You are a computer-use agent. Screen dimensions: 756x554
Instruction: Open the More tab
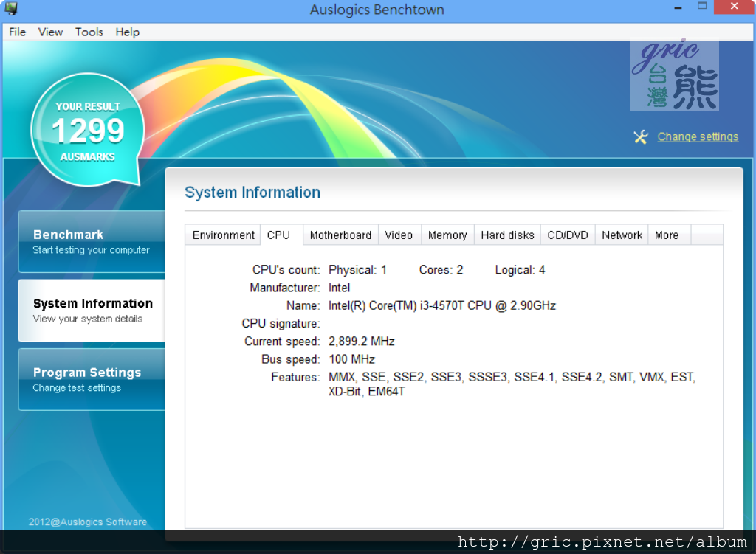667,235
